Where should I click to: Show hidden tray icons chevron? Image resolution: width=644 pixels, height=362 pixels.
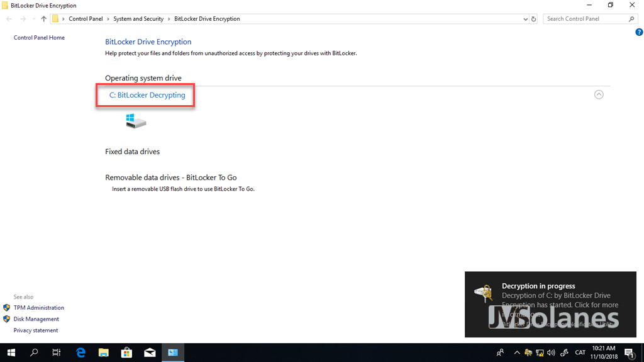click(x=517, y=353)
